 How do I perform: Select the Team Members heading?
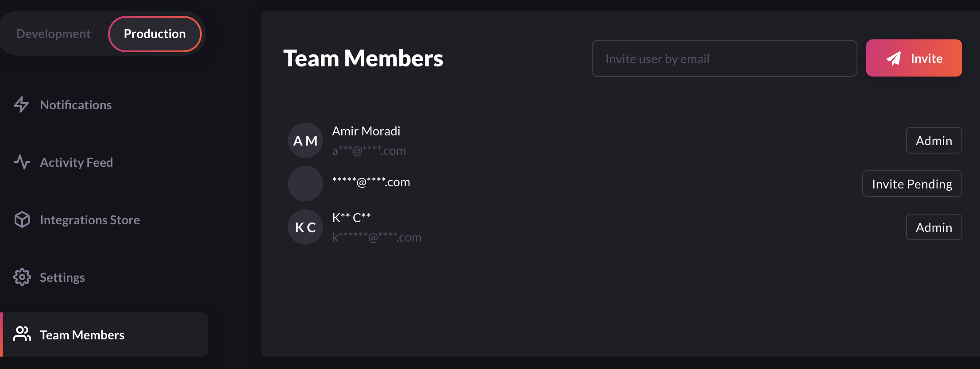point(363,58)
